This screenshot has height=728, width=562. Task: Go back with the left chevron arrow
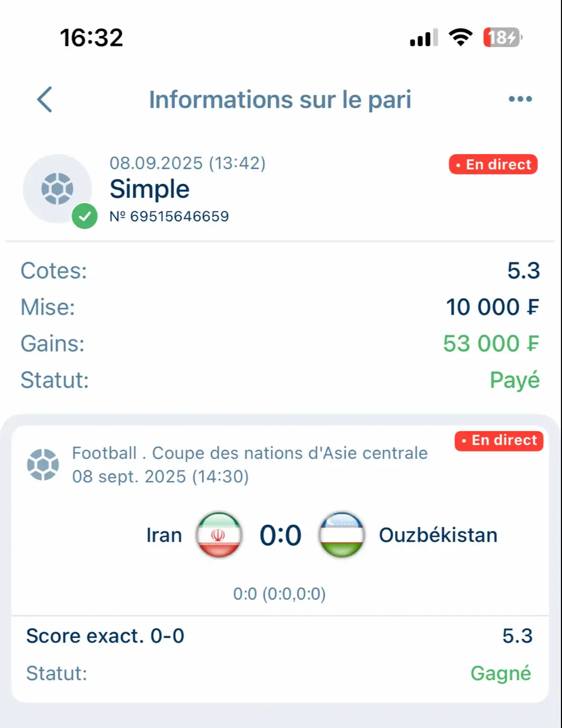point(45,99)
